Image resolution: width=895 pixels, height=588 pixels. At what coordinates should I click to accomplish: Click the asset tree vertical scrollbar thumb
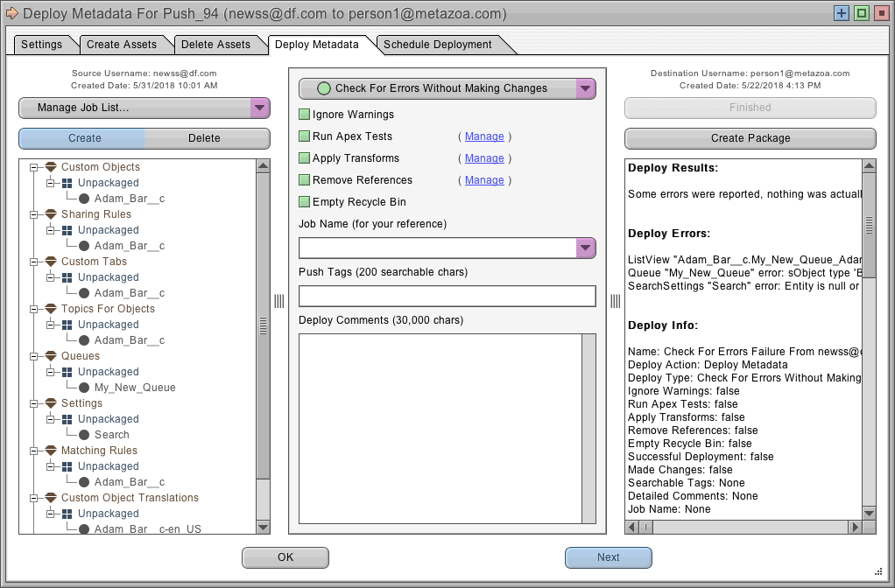tap(263, 325)
